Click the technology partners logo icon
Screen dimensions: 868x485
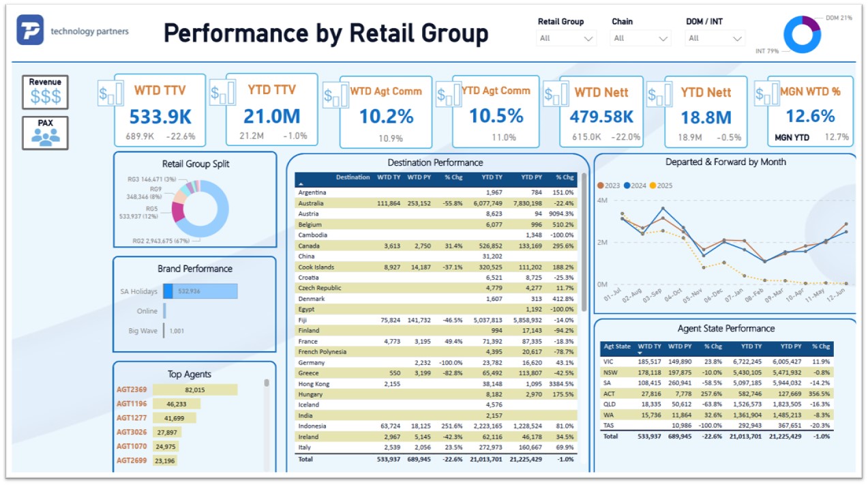coord(31,30)
